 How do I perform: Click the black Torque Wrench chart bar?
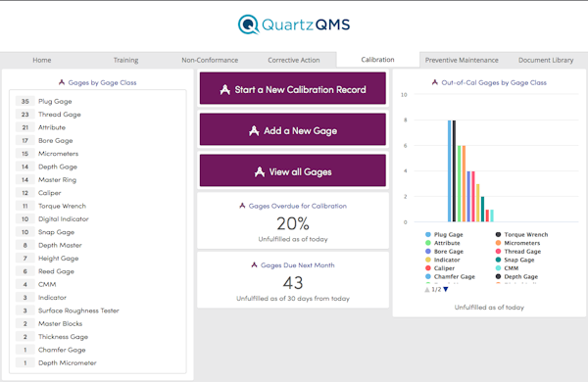click(x=454, y=171)
